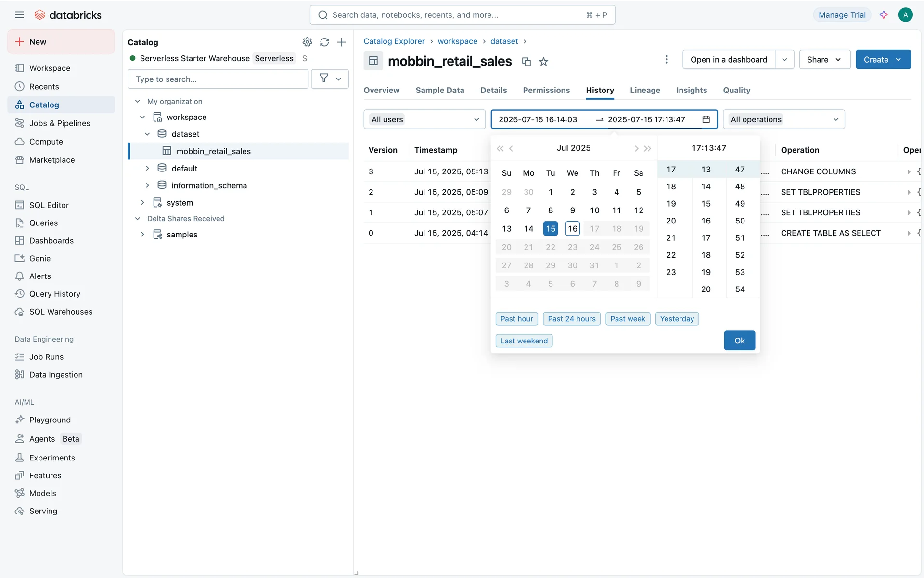Expand the default schema node
This screenshot has height=578, width=924.
pyautogui.click(x=148, y=168)
